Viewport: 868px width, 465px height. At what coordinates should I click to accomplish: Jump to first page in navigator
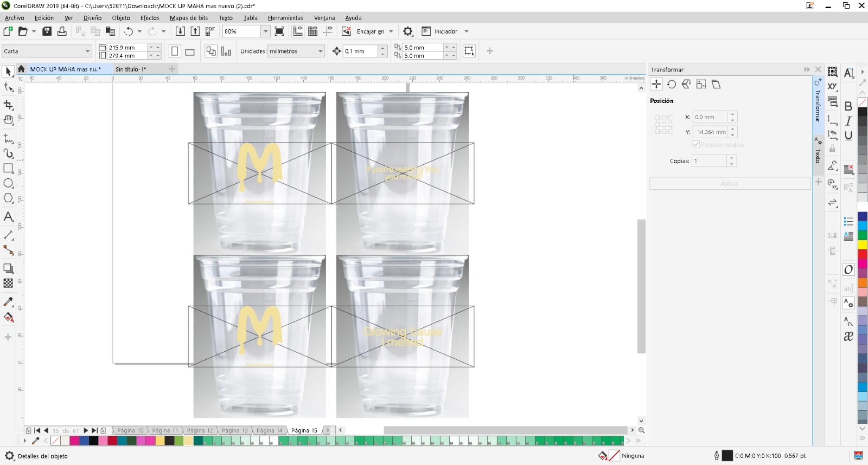37,430
